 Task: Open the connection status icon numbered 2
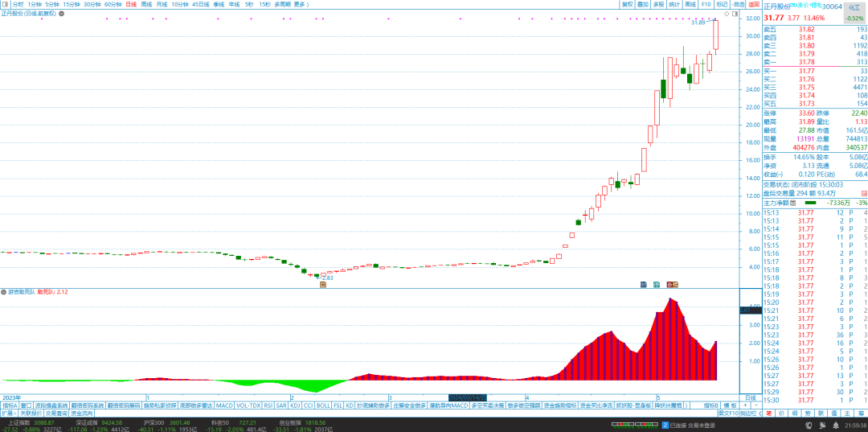665,425
